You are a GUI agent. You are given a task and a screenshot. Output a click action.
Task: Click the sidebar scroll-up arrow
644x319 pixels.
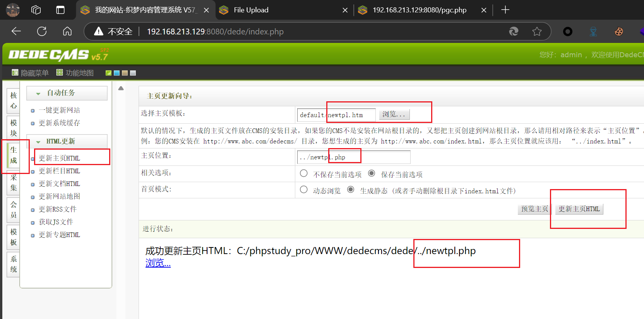tap(121, 89)
